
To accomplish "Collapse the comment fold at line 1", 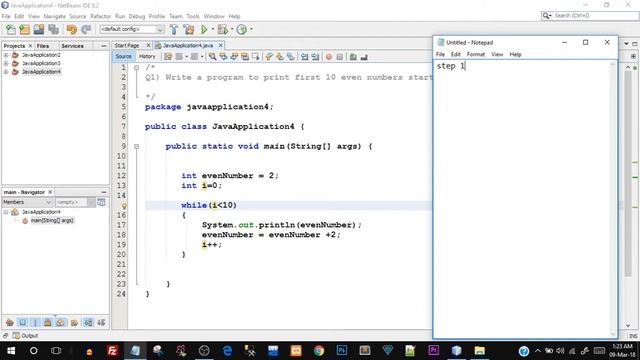I will click(137, 67).
